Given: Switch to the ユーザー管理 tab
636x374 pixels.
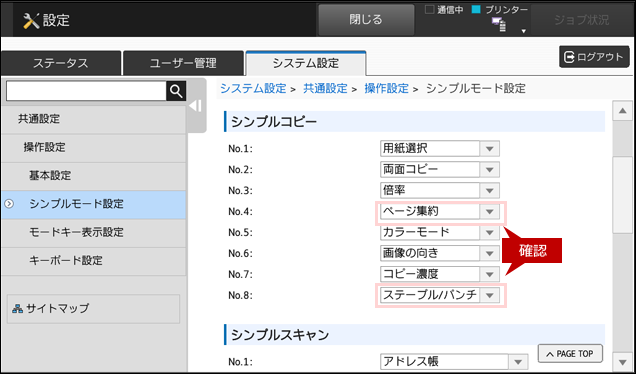Looking at the screenshot, I should [x=183, y=63].
